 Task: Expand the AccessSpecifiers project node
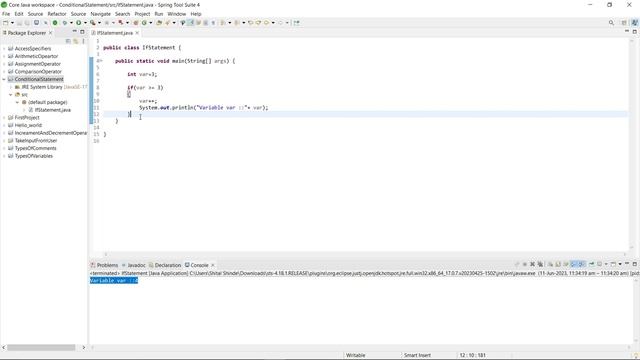pyautogui.click(x=4, y=49)
